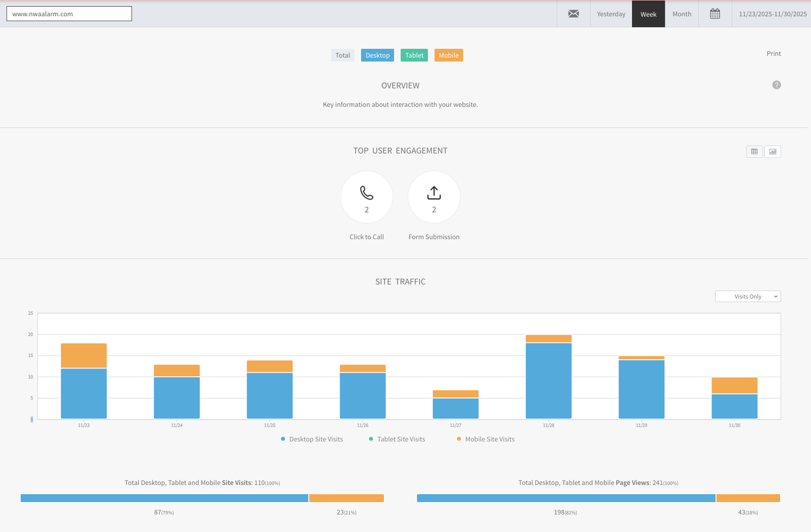Select the Yesterday time range tab

[x=611, y=14]
